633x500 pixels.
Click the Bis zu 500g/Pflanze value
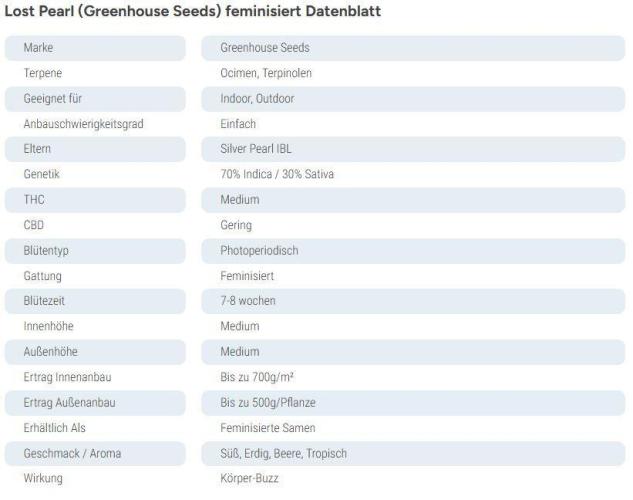pyautogui.click(x=268, y=403)
